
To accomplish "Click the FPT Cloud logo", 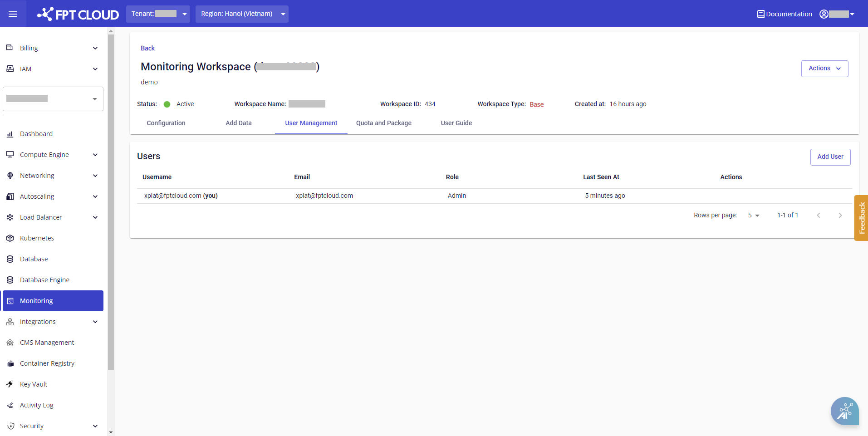I will (78, 15).
